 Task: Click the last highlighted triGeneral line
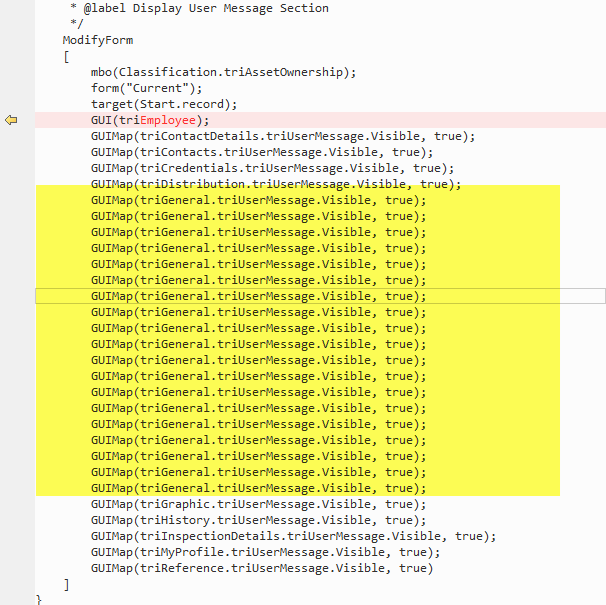click(x=258, y=488)
